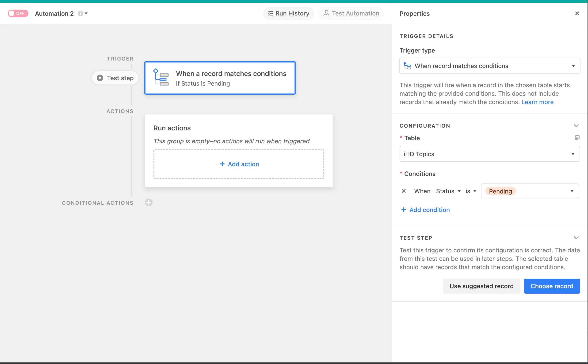588x364 pixels.
Task: Change the Status field selector
Action: (x=448, y=191)
